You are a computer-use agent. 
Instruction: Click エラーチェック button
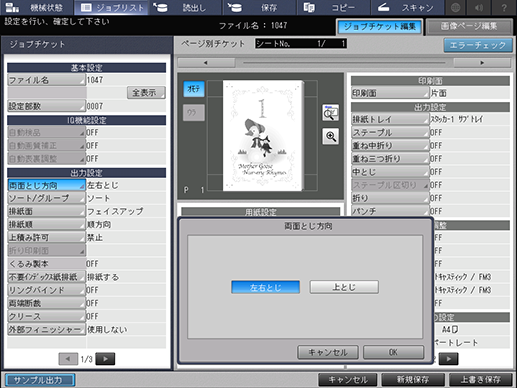(x=478, y=45)
